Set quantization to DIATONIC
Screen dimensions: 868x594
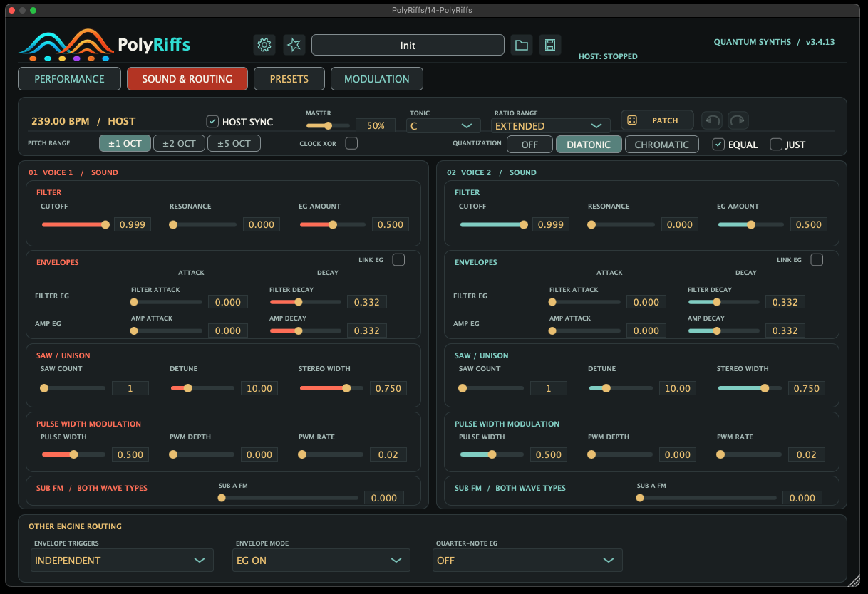pos(589,144)
